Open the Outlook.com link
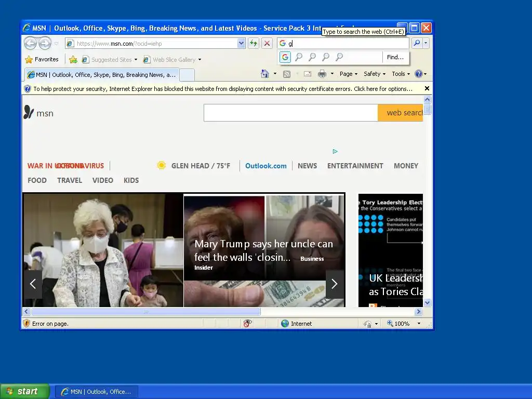 tap(265, 166)
